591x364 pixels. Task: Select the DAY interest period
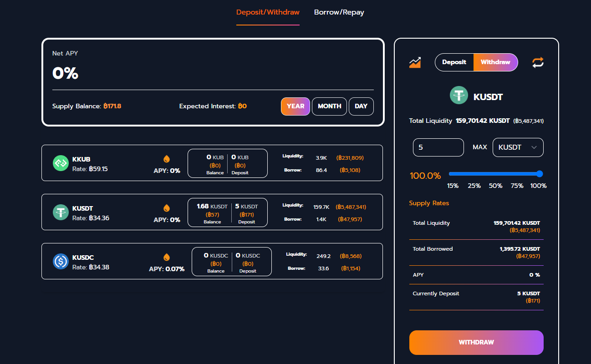[361, 106]
